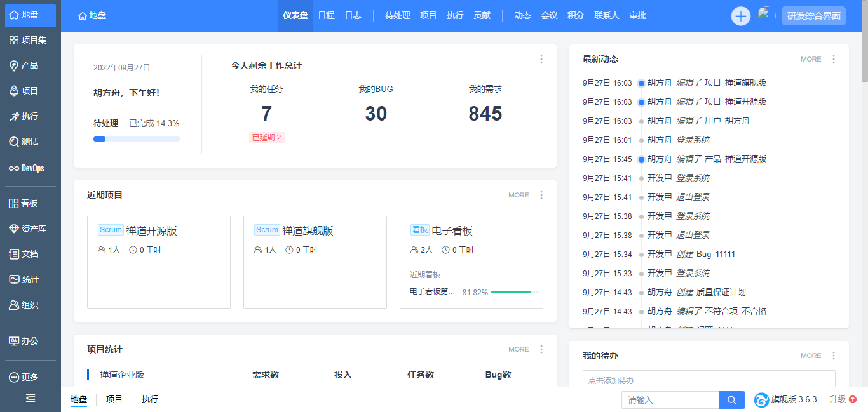This screenshot has width=868, height=412.
Task: Click the 点击添加待办 input field
Action: [709, 379]
